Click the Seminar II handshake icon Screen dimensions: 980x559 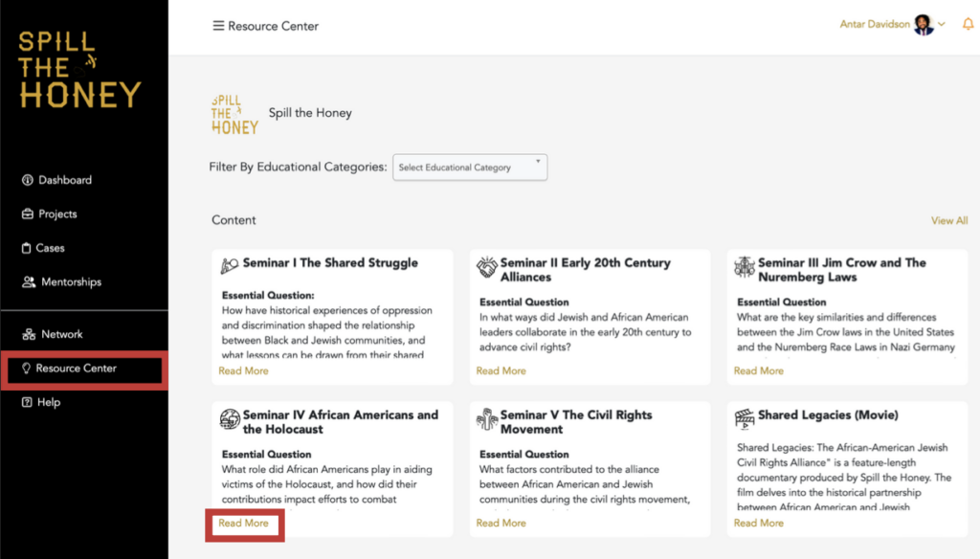point(487,267)
